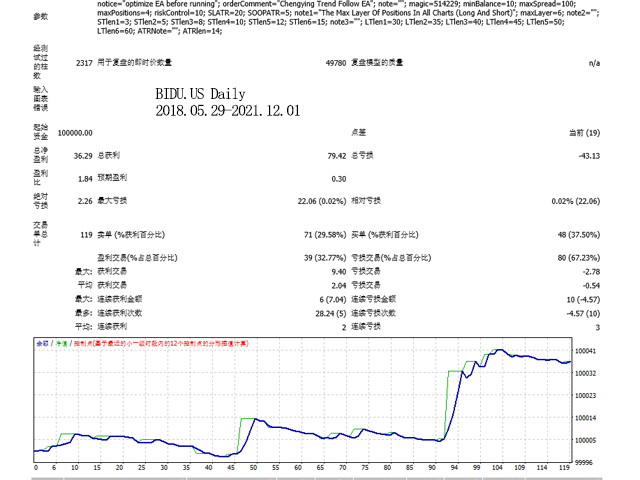Click the ticks modelled value 49780
This screenshot has height=480, width=640.
tap(336, 63)
